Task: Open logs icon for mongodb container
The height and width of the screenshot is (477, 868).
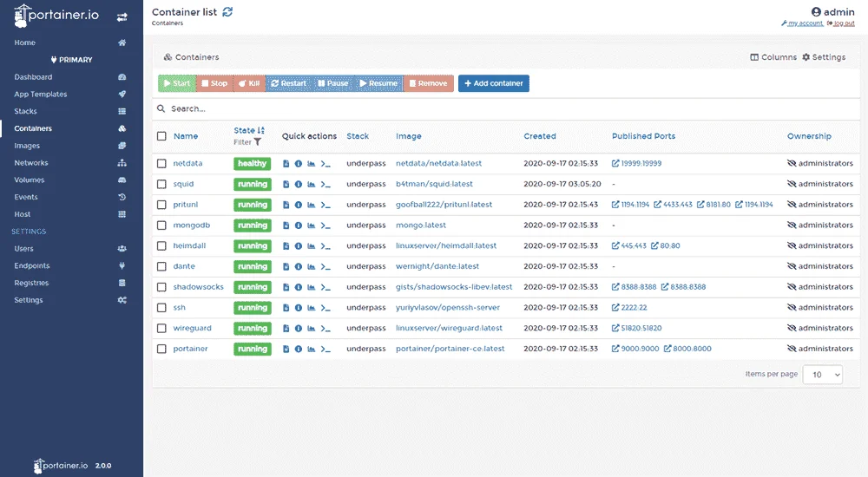Action: tap(286, 225)
